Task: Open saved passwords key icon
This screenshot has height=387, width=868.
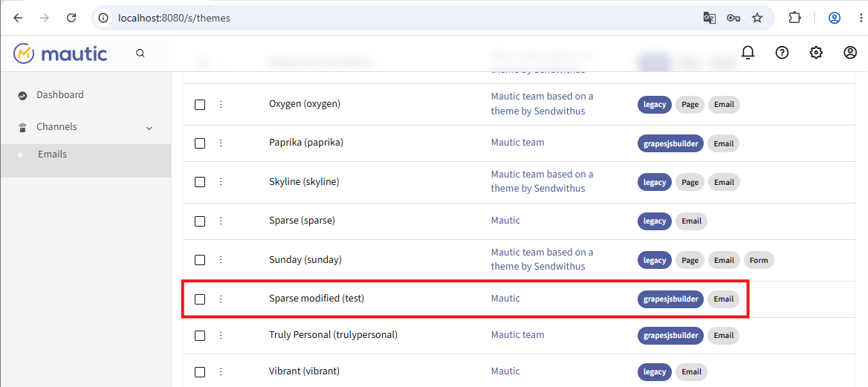Action: pyautogui.click(x=733, y=18)
